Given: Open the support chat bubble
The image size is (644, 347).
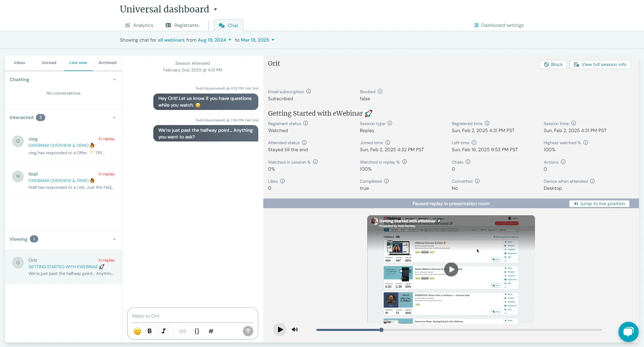Looking at the screenshot, I should click(628, 332).
